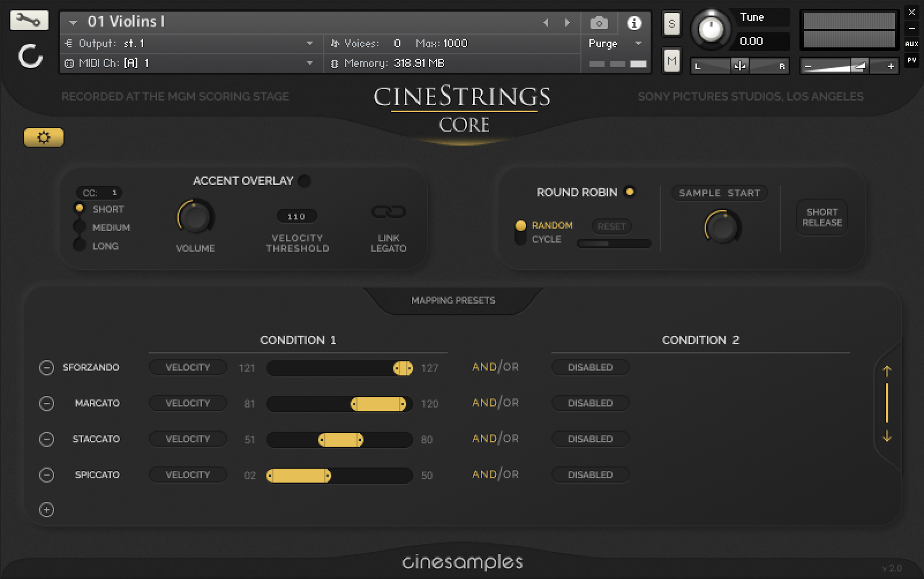
Task: Toggle the Round Robin LED
Action: (629, 192)
